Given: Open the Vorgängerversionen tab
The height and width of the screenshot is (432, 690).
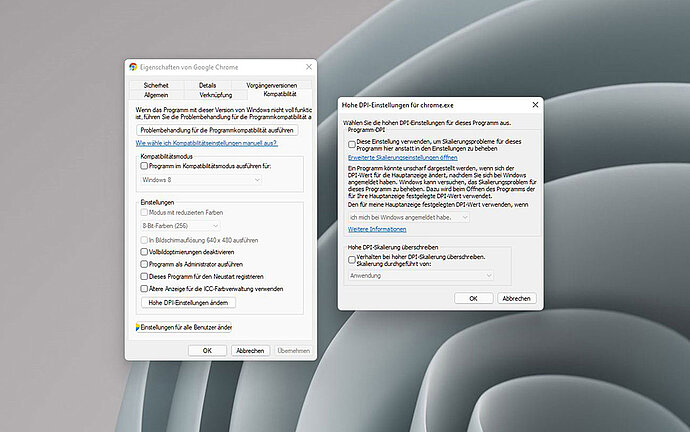Looking at the screenshot, I should 272,85.
